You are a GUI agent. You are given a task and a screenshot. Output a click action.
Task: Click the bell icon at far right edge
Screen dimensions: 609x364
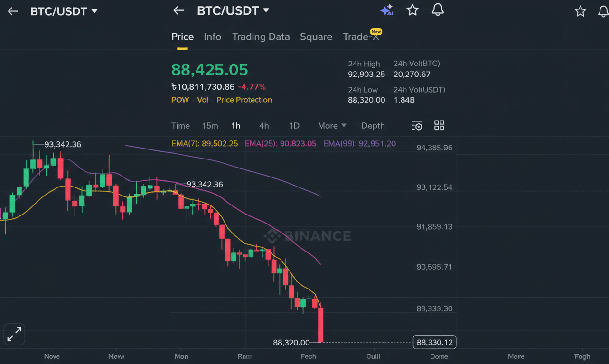pos(603,11)
